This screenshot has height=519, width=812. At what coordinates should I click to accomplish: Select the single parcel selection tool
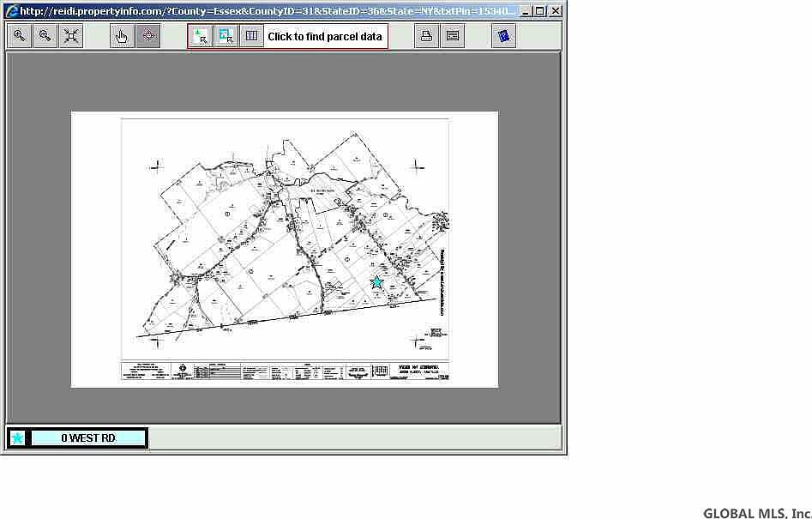pos(200,36)
